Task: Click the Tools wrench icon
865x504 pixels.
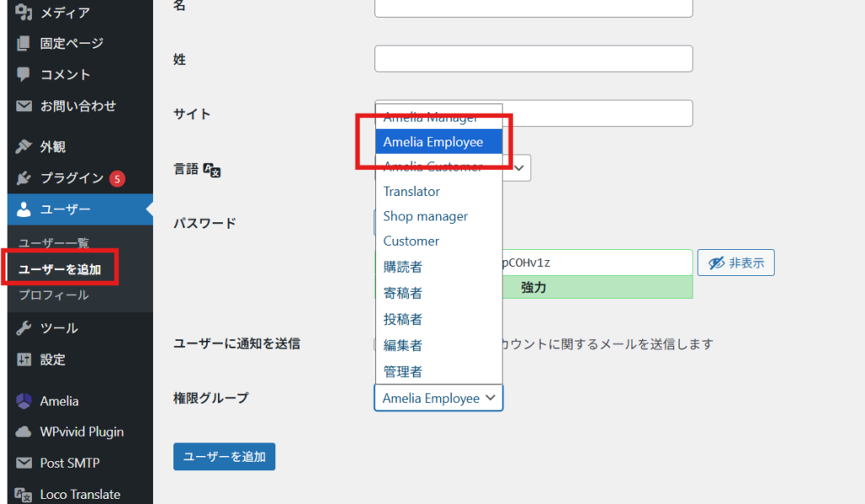Action: pos(24,328)
